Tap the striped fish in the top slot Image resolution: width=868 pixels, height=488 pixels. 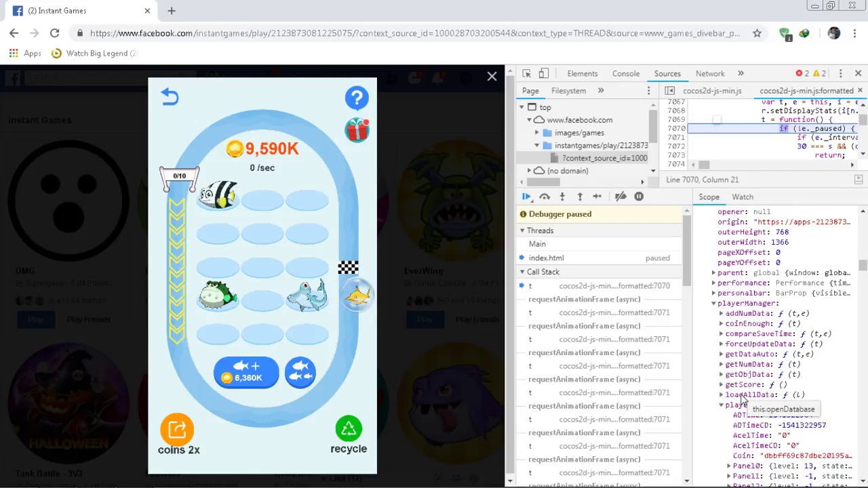click(218, 195)
